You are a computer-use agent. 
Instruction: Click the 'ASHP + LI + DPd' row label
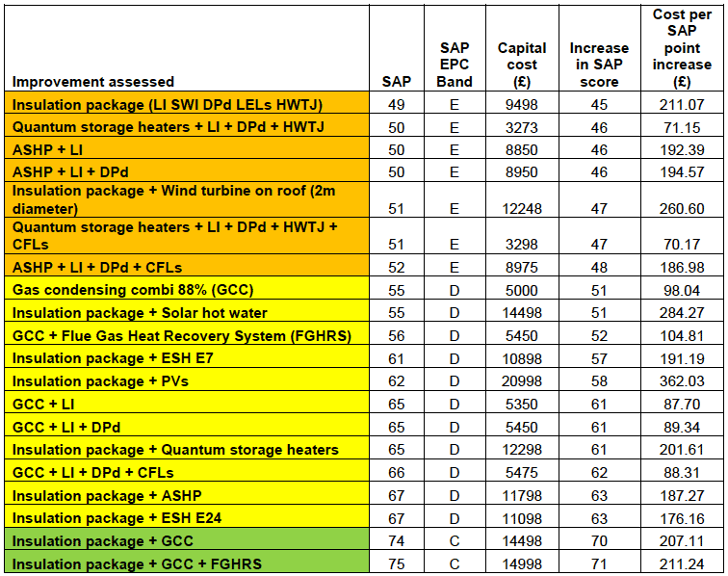(x=70, y=172)
